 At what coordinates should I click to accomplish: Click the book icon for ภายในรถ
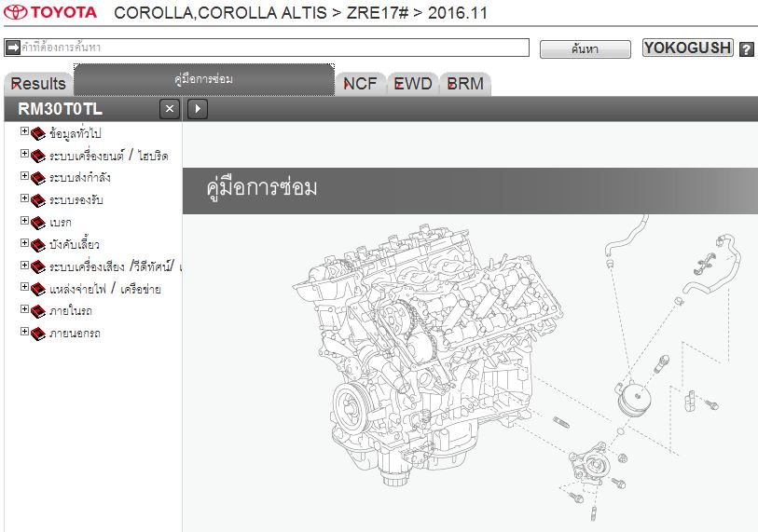pyautogui.click(x=38, y=311)
